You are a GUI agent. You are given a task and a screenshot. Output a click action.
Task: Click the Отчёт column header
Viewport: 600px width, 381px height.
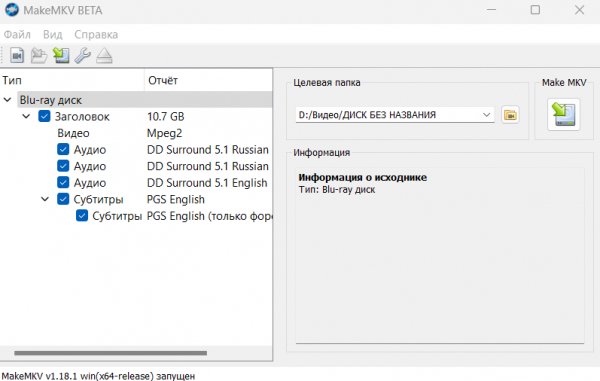[x=209, y=80]
